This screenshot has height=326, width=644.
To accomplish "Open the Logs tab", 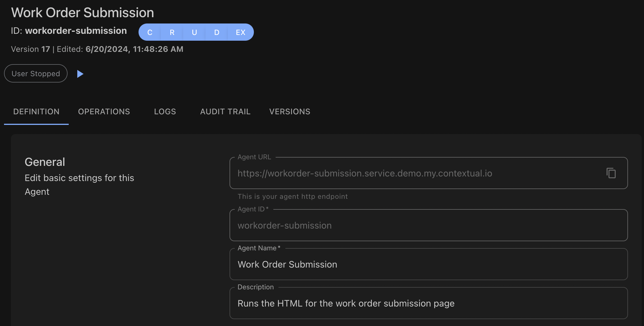I will [x=165, y=111].
